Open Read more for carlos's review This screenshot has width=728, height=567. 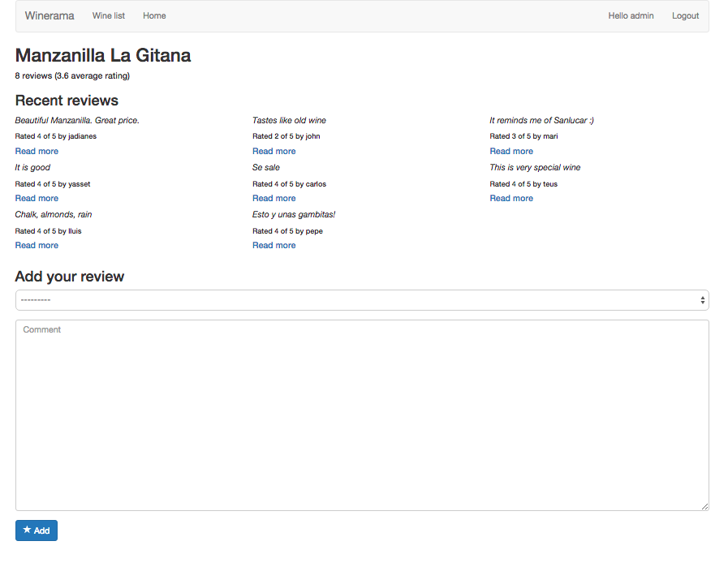pyautogui.click(x=274, y=198)
